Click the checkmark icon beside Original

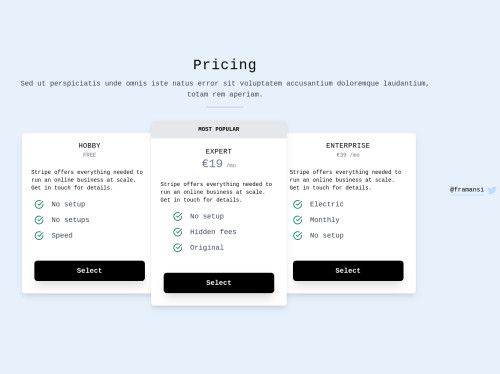[178, 247]
